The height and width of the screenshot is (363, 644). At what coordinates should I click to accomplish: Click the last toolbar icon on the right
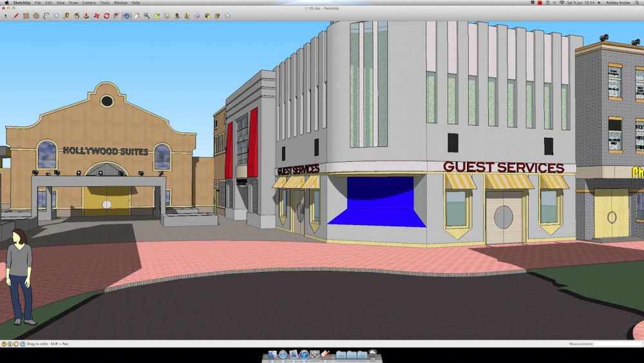pos(227,16)
